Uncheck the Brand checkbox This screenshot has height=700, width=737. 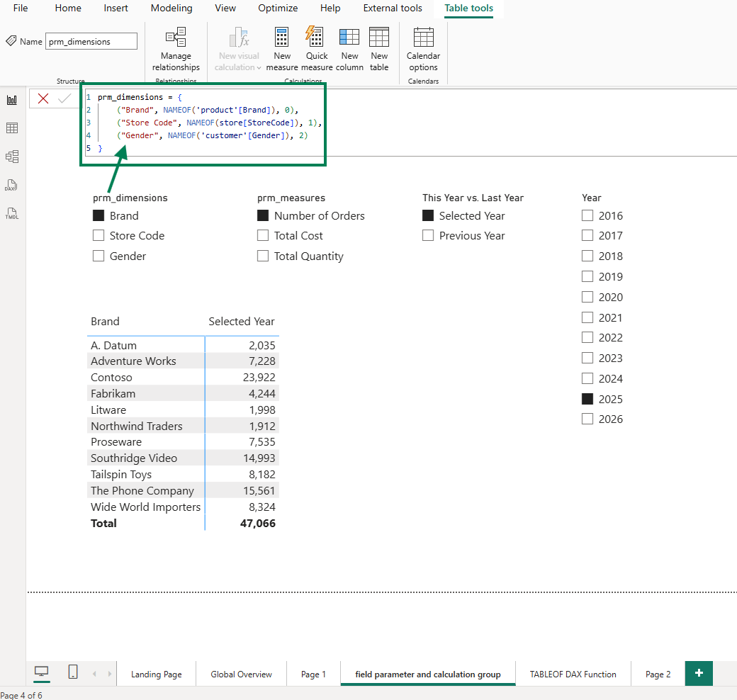pos(99,215)
